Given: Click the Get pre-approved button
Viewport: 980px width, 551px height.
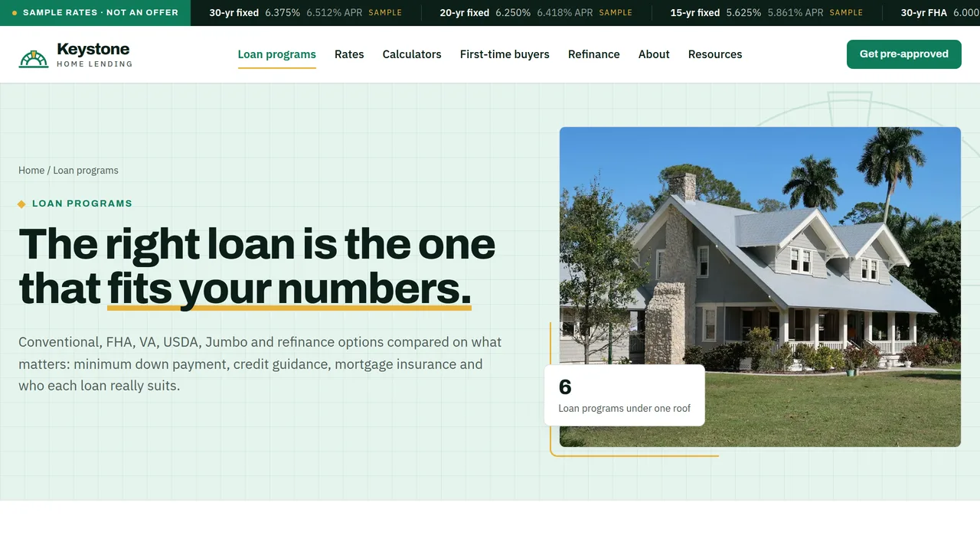Looking at the screenshot, I should tap(904, 54).
